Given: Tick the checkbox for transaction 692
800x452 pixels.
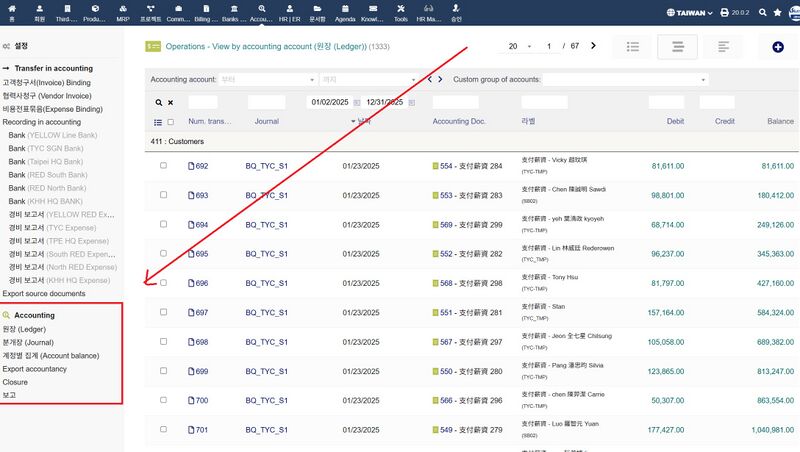Looking at the screenshot, I should coord(164,166).
